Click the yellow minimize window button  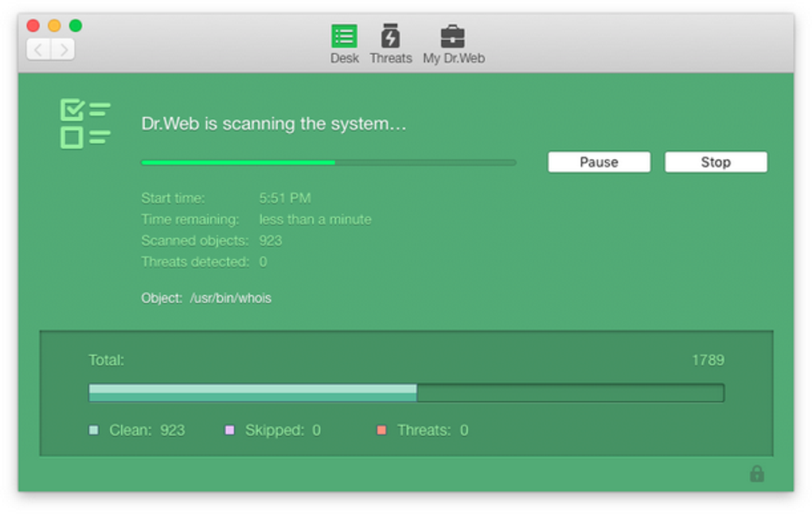[x=54, y=25]
